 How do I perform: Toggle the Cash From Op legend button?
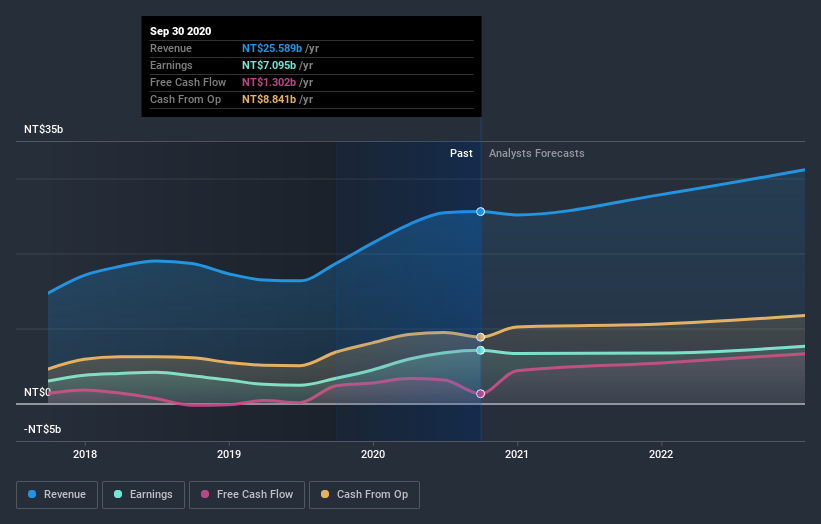click(364, 495)
